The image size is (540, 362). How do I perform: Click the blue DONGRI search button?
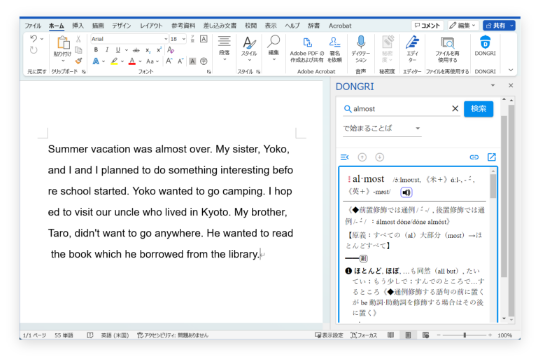(x=478, y=109)
